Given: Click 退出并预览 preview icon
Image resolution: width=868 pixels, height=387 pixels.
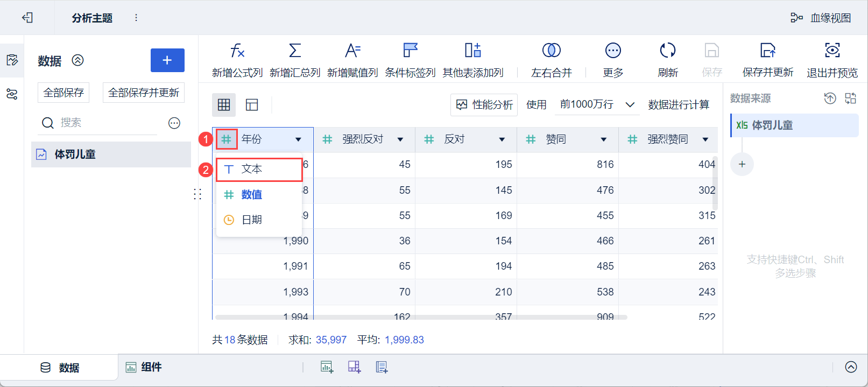Looking at the screenshot, I should pyautogui.click(x=832, y=51).
